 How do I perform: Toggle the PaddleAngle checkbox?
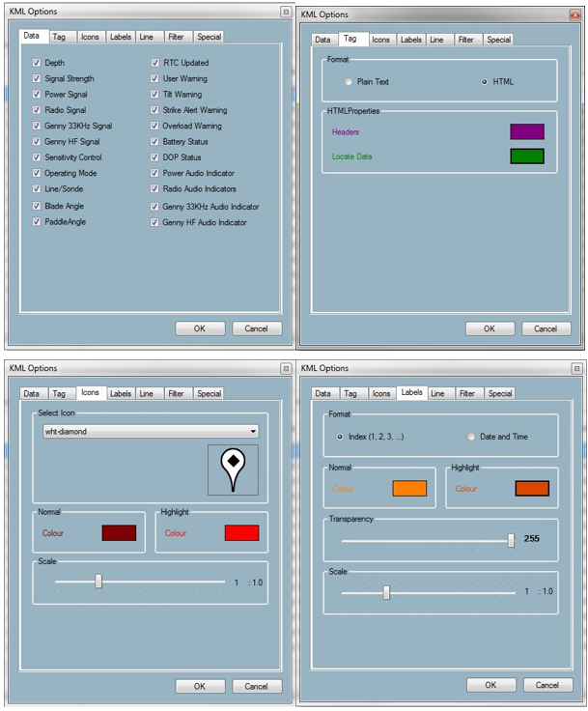[x=37, y=222]
